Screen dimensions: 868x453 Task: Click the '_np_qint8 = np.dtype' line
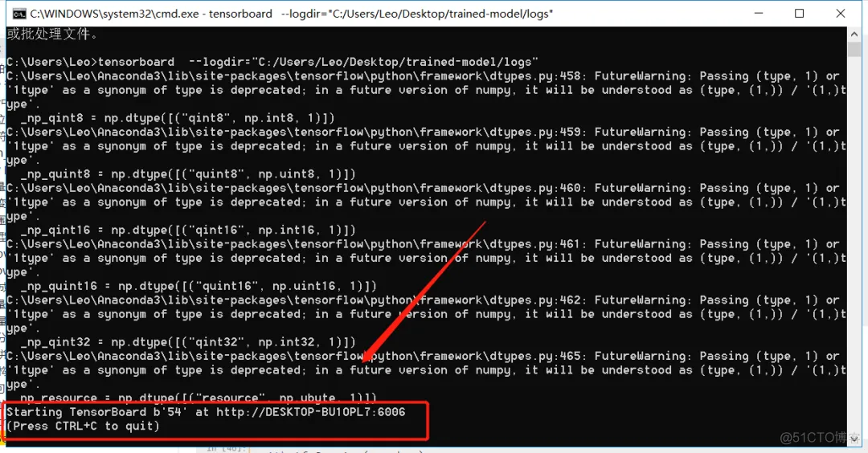click(x=178, y=118)
